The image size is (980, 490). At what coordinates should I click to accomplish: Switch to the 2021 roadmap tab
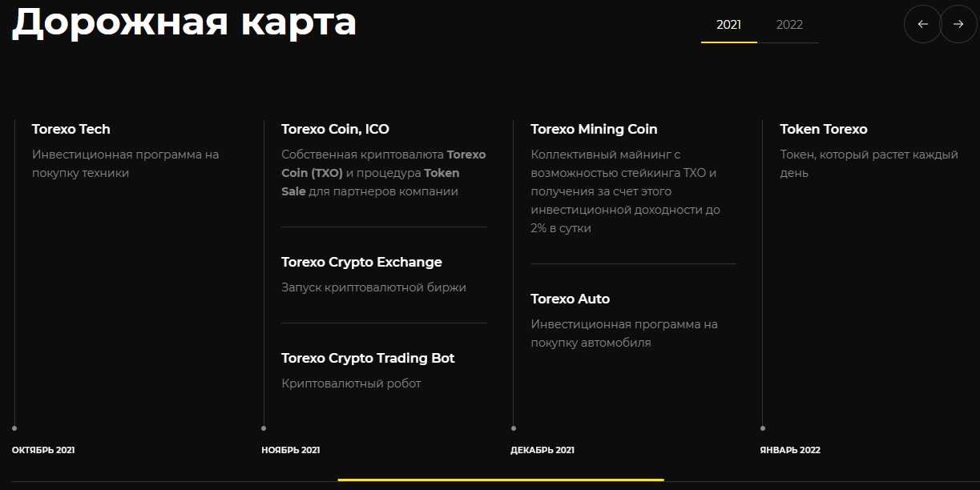pyautogui.click(x=728, y=25)
